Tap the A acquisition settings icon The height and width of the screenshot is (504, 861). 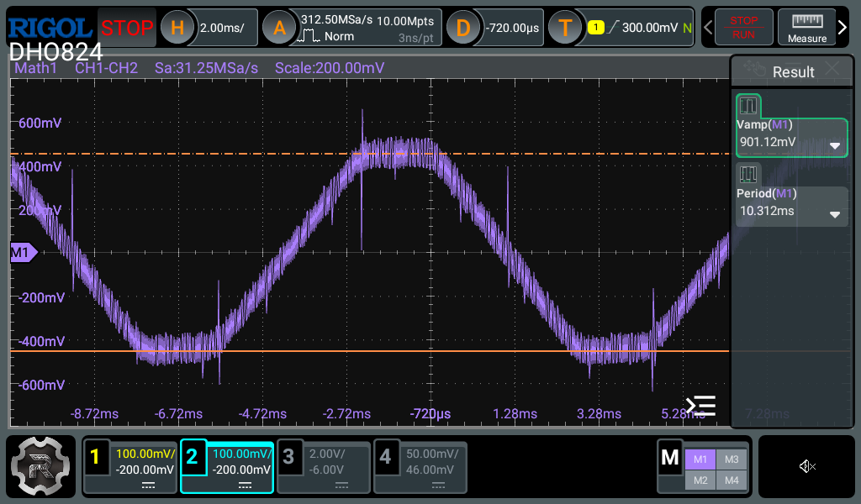[279, 28]
